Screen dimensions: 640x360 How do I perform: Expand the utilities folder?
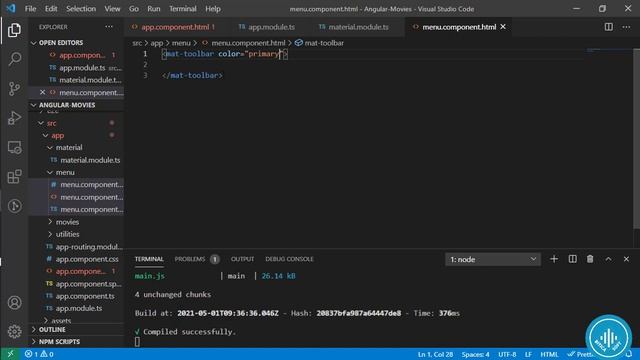click(76, 234)
